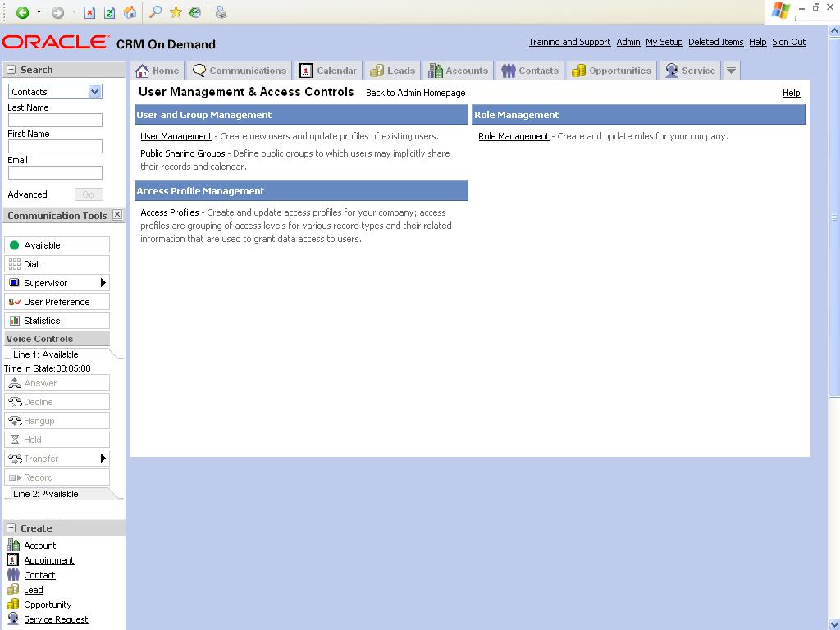Switch to Line 2: Available tab
The width and height of the screenshot is (840, 630).
(59, 493)
